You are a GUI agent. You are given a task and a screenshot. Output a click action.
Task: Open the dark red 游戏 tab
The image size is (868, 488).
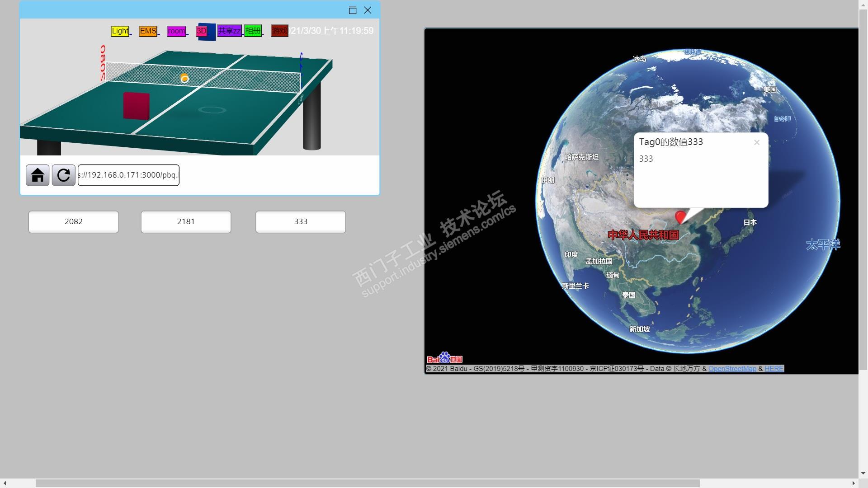(279, 31)
